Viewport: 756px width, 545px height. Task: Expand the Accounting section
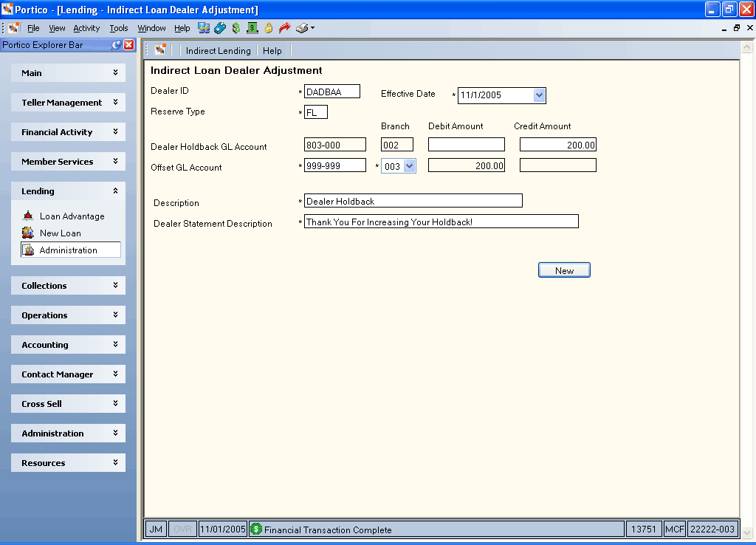click(68, 344)
